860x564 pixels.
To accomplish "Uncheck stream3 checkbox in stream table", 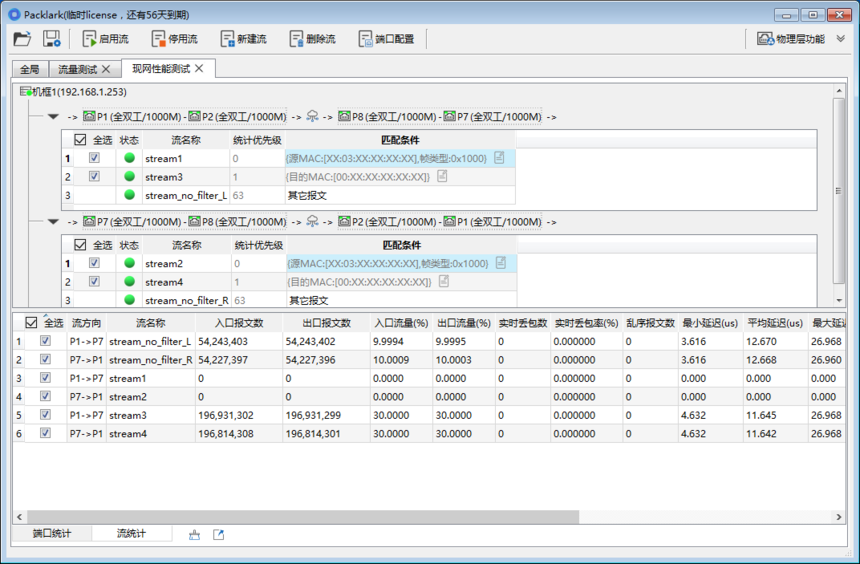I will coord(94,176).
